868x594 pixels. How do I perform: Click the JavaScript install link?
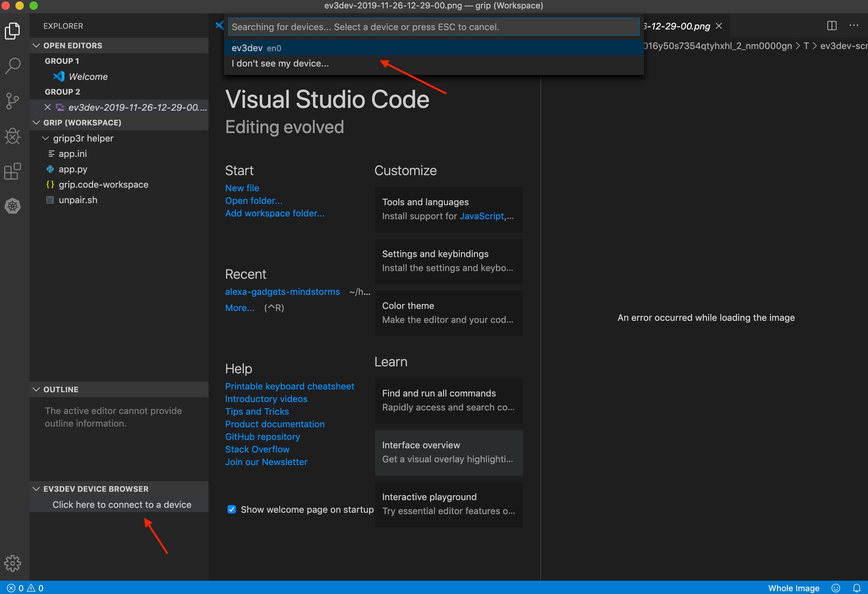pyautogui.click(x=482, y=216)
